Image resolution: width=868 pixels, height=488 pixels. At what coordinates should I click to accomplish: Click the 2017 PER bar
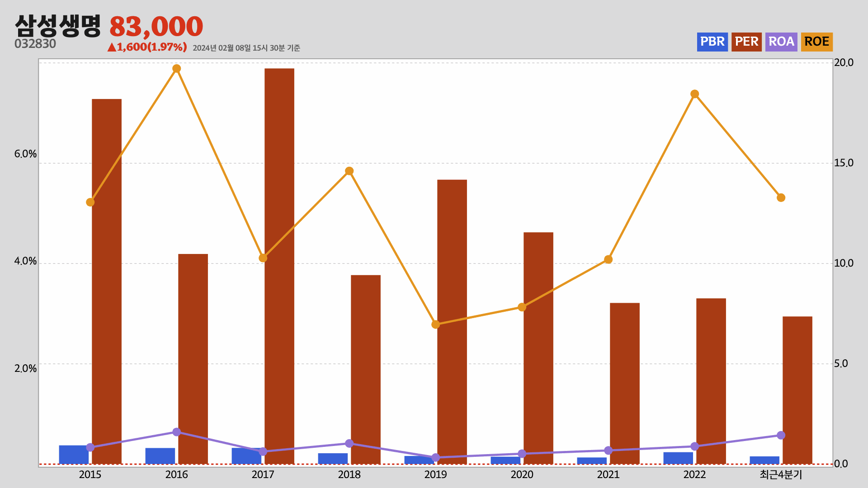(279, 266)
